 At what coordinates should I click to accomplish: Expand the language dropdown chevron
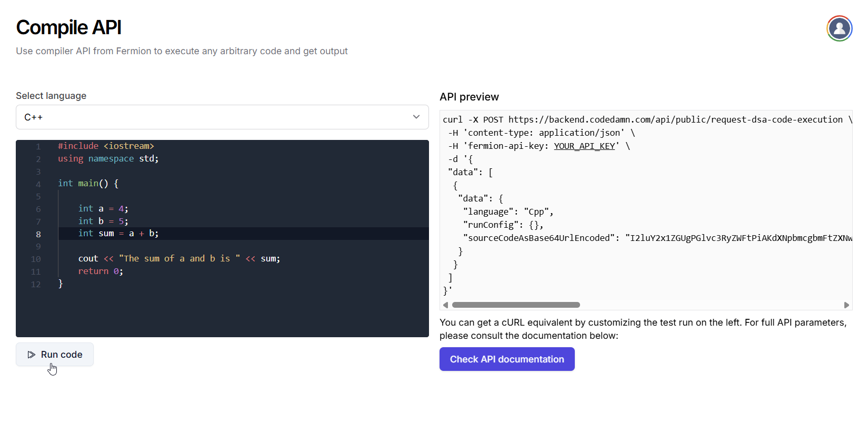click(x=416, y=117)
